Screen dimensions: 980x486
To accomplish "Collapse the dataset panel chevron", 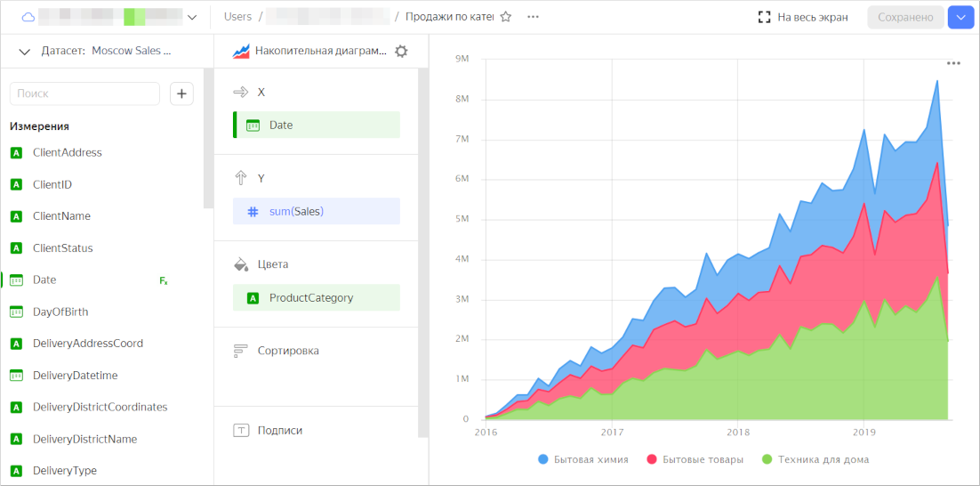I will pyautogui.click(x=24, y=52).
